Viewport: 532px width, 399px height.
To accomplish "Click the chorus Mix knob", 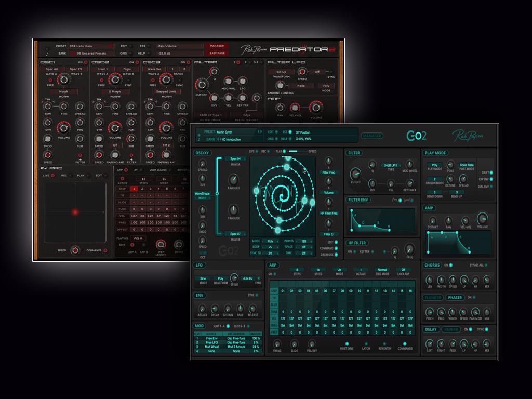I will tap(487, 278).
